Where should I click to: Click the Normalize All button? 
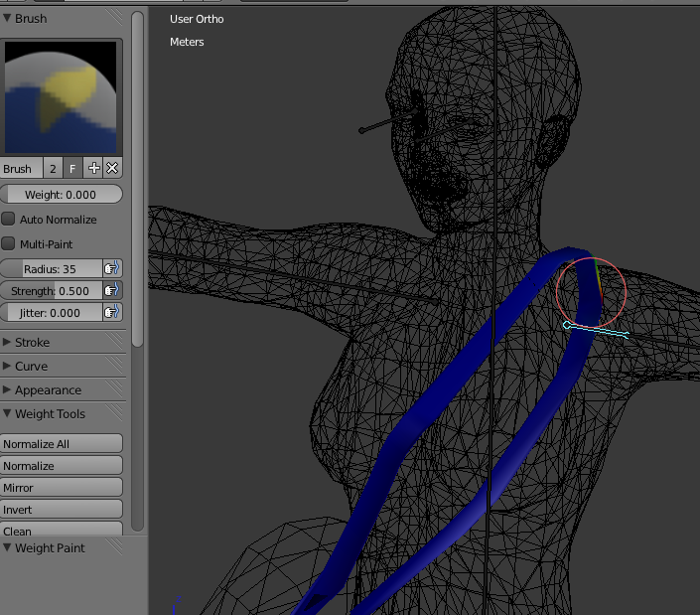62,444
